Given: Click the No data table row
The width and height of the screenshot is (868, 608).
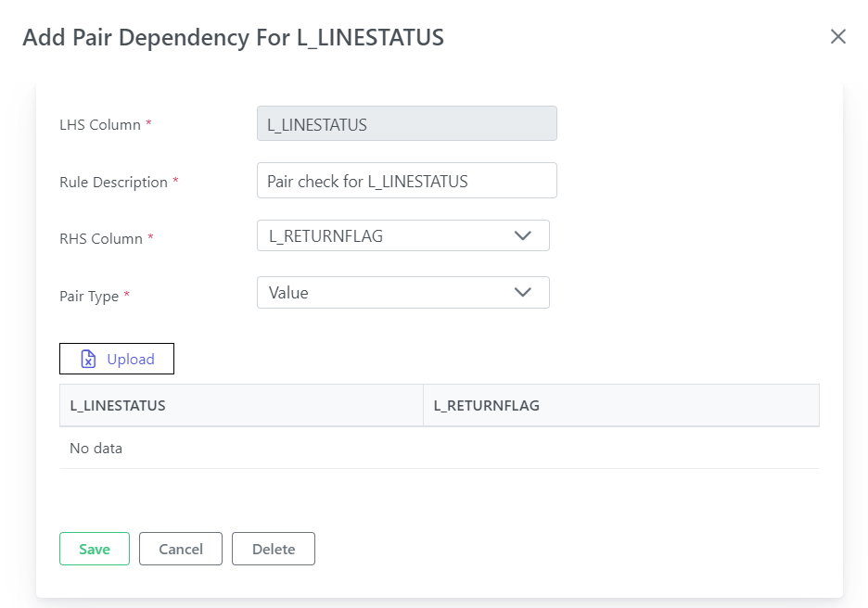Looking at the screenshot, I should click(440, 448).
